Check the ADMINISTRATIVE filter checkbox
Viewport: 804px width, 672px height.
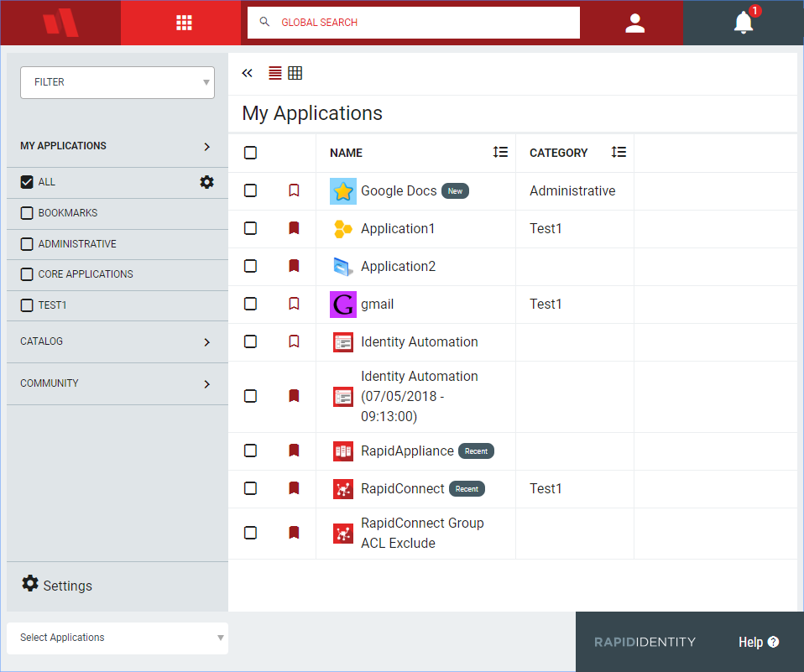click(27, 244)
